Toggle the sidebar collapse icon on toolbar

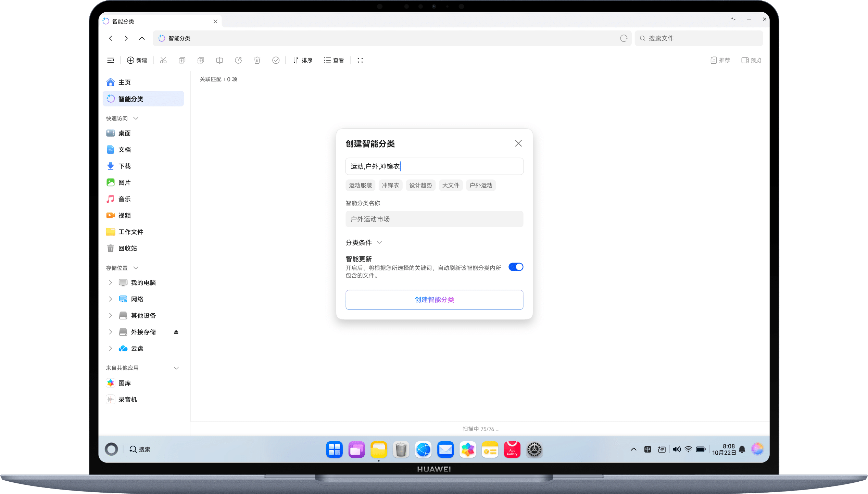coord(111,60)
